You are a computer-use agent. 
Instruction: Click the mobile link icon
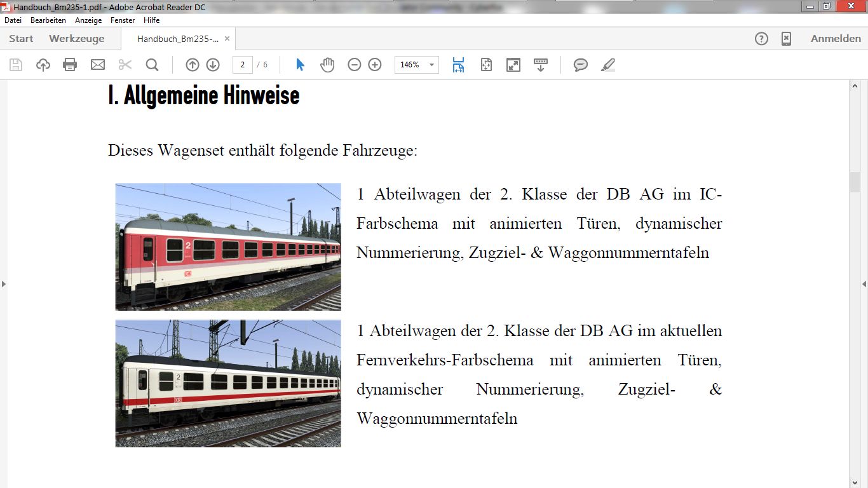pyautogui.click(x=786, y=39)
